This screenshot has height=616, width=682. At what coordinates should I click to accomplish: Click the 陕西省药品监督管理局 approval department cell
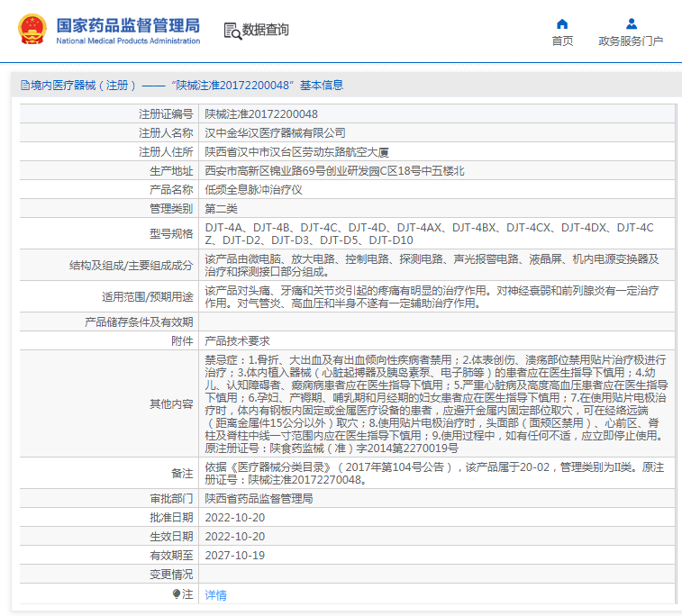[x=260, y=498]
